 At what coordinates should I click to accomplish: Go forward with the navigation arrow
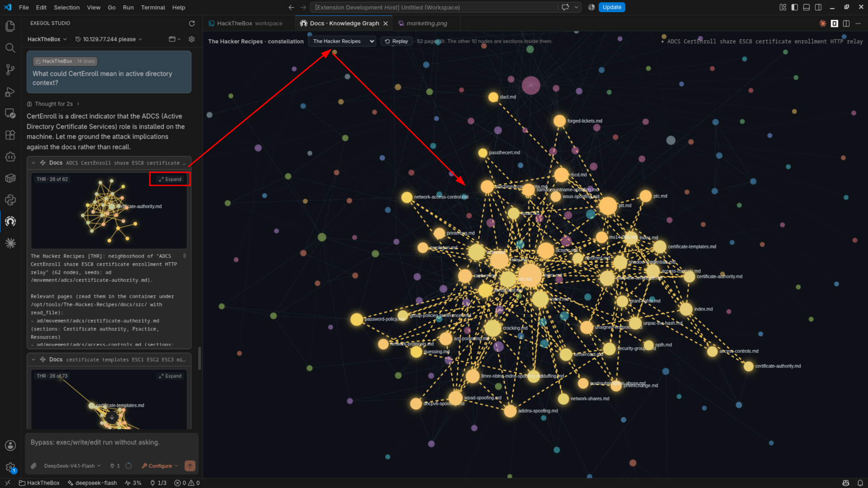coord(303,7)
